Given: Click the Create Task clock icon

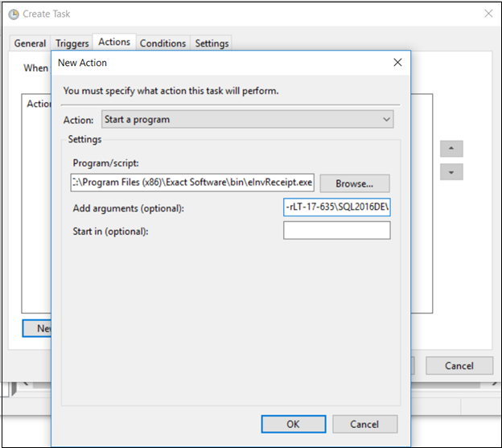Looking at the screenshot, I should (x=14, y=14).
